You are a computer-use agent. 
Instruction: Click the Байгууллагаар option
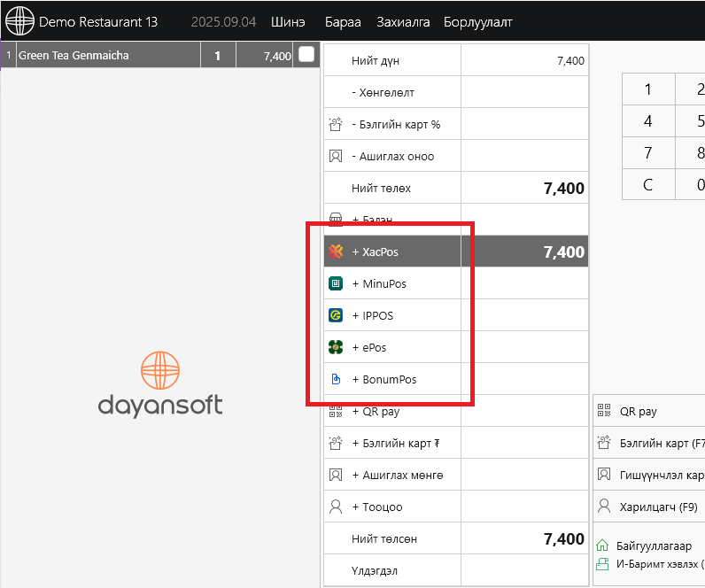654,545
